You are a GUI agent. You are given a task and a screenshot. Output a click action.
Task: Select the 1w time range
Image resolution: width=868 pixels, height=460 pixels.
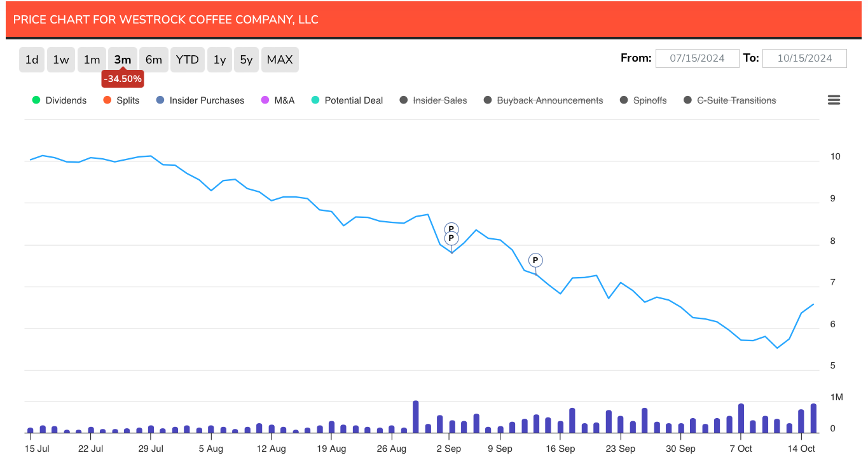(x=61, y=60)
